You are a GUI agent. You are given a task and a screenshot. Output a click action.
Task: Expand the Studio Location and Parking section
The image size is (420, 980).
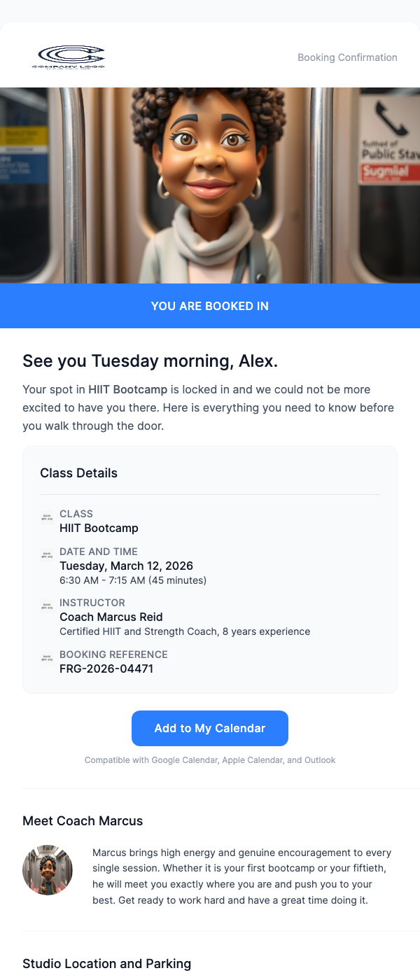pos(106,963)
